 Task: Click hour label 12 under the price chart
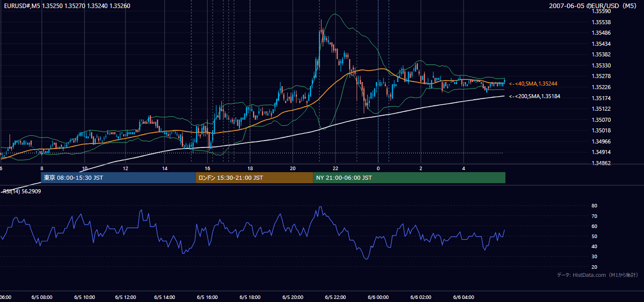[125, 168]
